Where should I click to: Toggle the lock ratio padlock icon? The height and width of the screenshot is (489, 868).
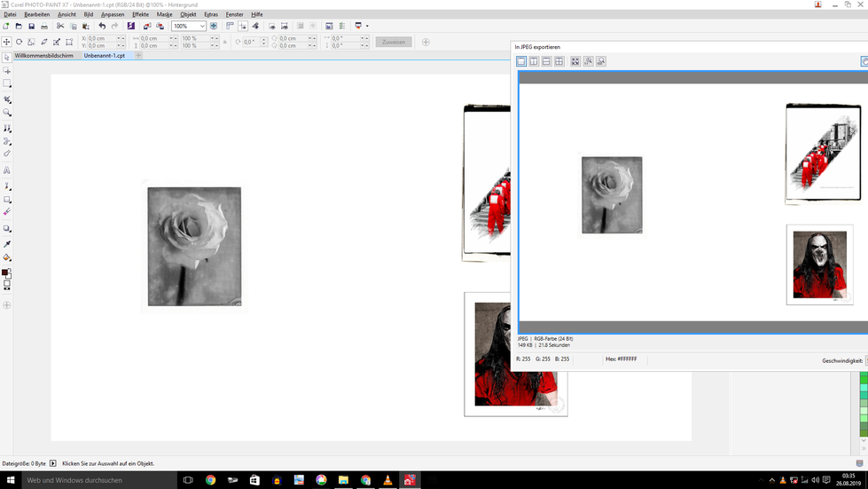224,42
